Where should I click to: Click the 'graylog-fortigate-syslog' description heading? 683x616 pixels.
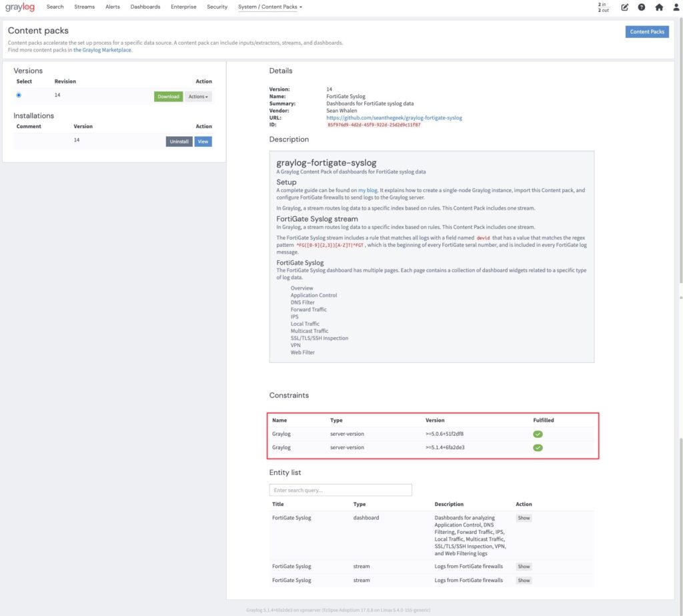[x=326, y=163]
